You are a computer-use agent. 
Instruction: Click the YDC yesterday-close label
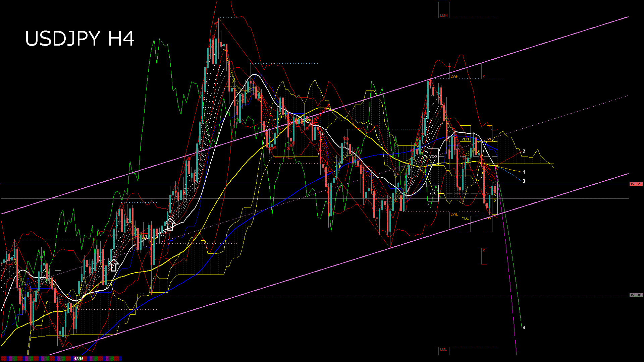click(433, 193)
